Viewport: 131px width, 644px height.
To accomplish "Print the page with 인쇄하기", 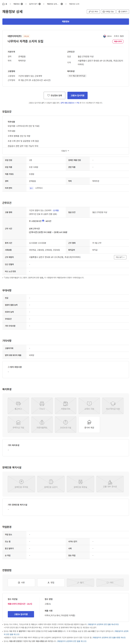I will point(123,11).
